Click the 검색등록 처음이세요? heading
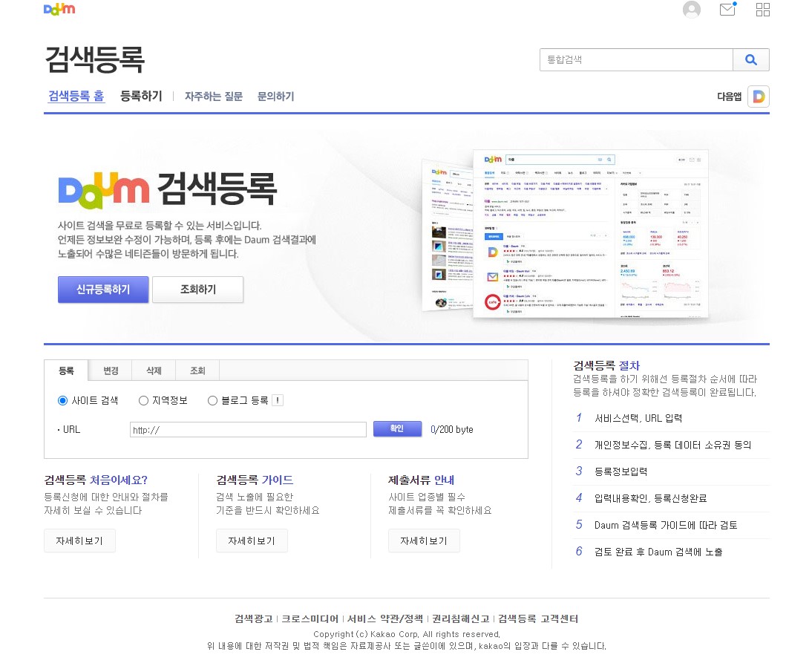Image resolution: width=812 pixels, height=669 pixels. pos(96,480)
